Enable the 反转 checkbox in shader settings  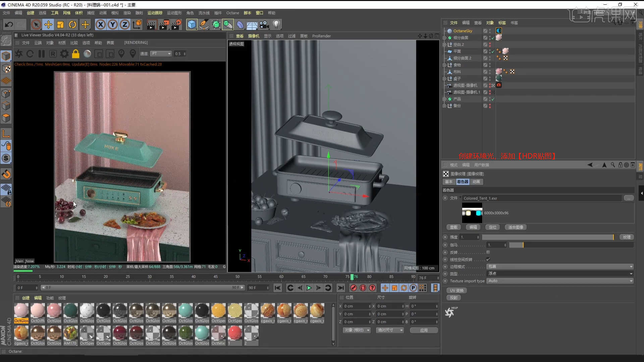point(488,252)
